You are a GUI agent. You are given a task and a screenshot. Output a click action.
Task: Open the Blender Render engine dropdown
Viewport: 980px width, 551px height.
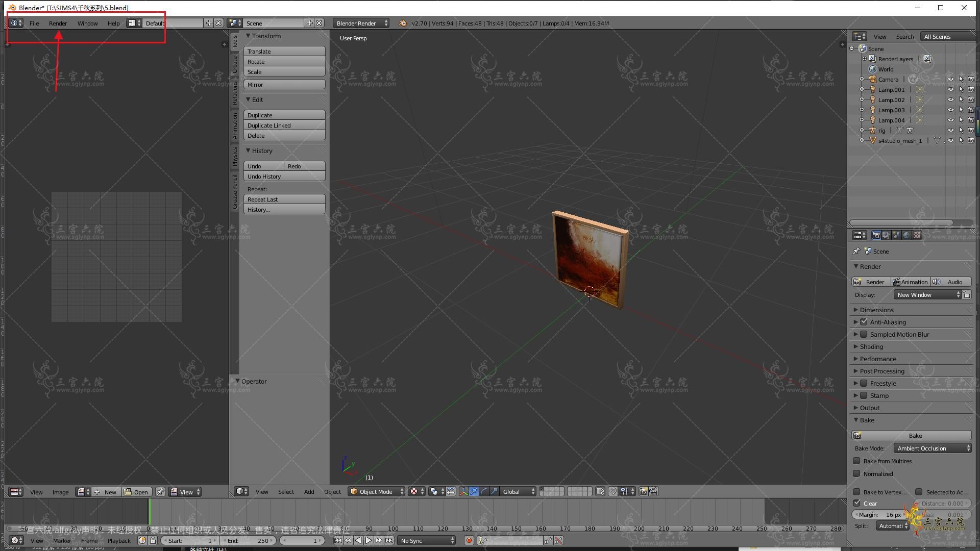click(x=361, y=23)
